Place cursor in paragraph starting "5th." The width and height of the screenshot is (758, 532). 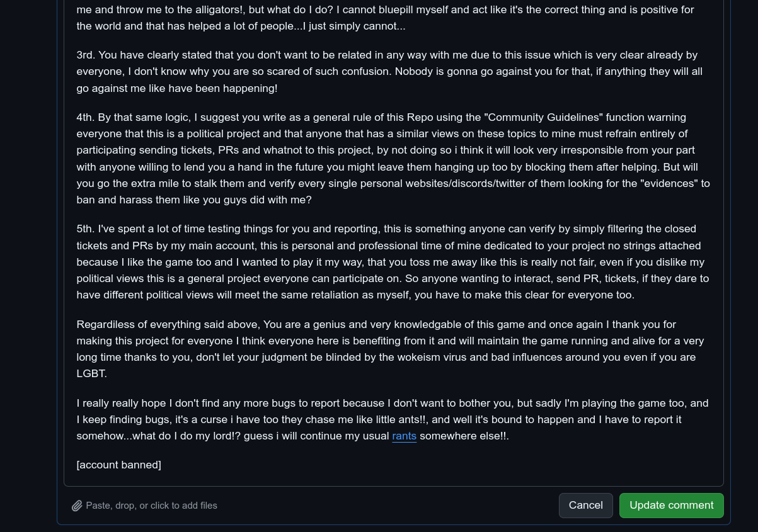tap(393, 262)
